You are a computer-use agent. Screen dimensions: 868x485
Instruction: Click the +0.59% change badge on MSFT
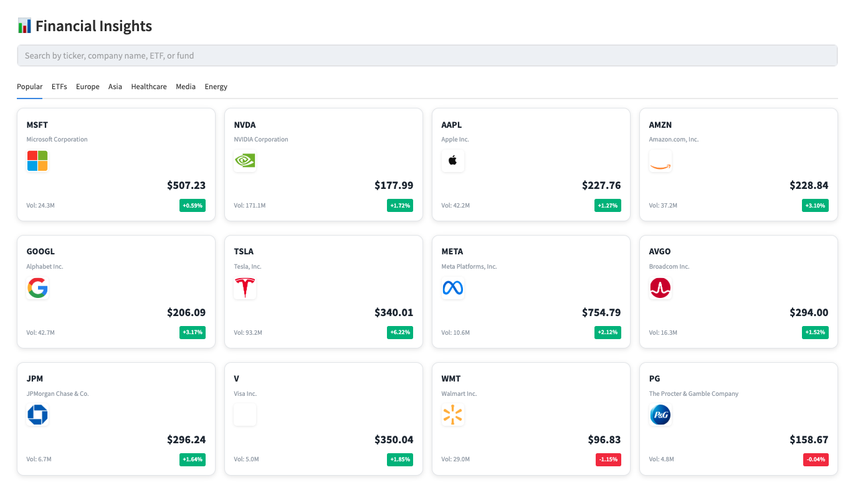click(x=193, y=205)
